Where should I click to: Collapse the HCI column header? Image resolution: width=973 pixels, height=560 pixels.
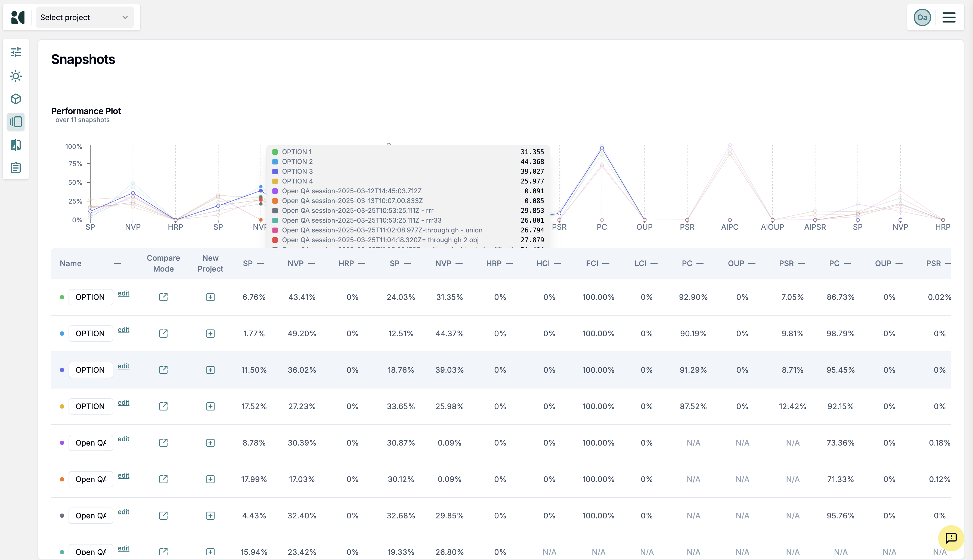[557, 263]
